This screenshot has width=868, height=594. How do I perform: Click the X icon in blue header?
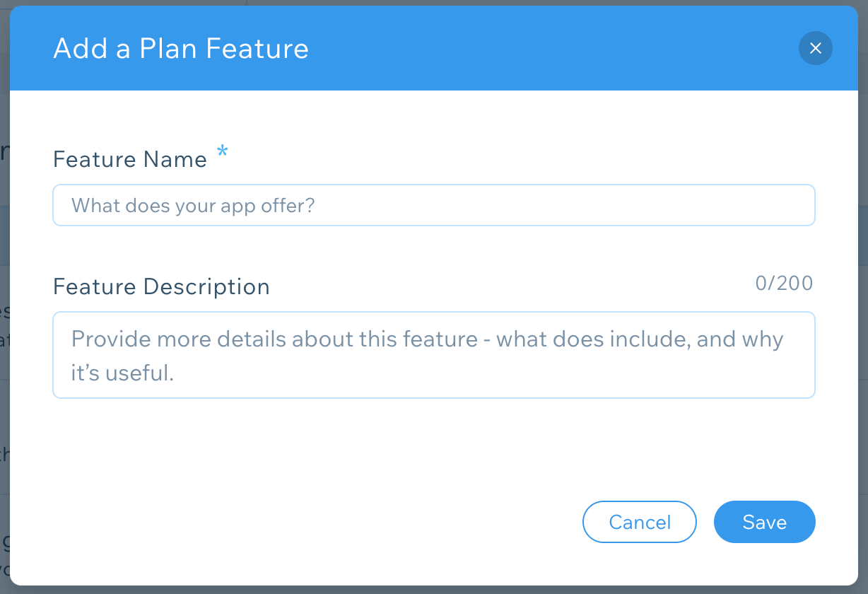pos(815,48)
